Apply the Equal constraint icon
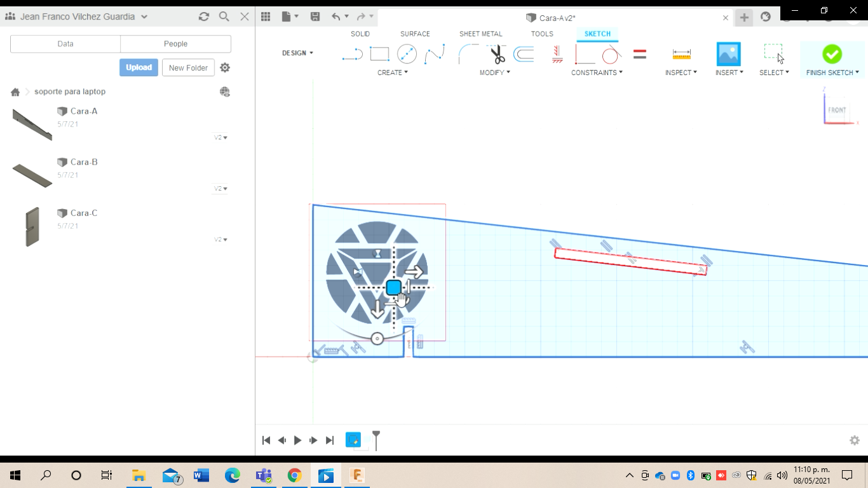The height and width of the screenshot is (488, 868). 640,55
